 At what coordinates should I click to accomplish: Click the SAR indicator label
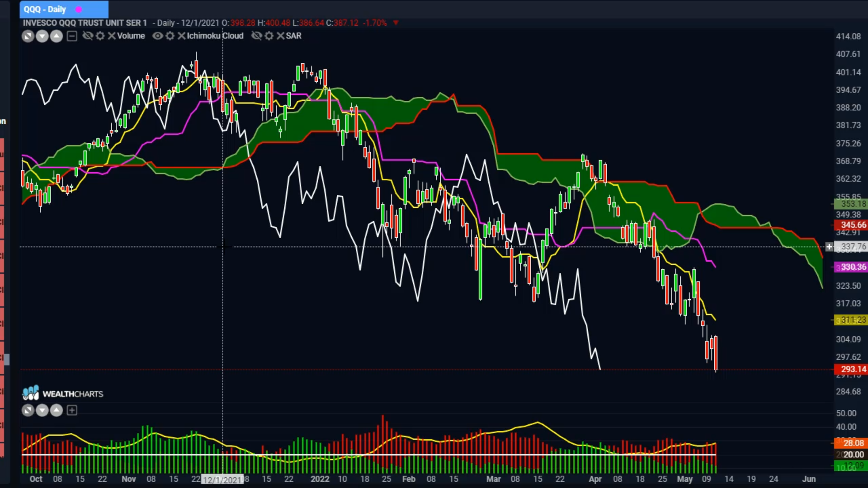click(x=294, y=36)
